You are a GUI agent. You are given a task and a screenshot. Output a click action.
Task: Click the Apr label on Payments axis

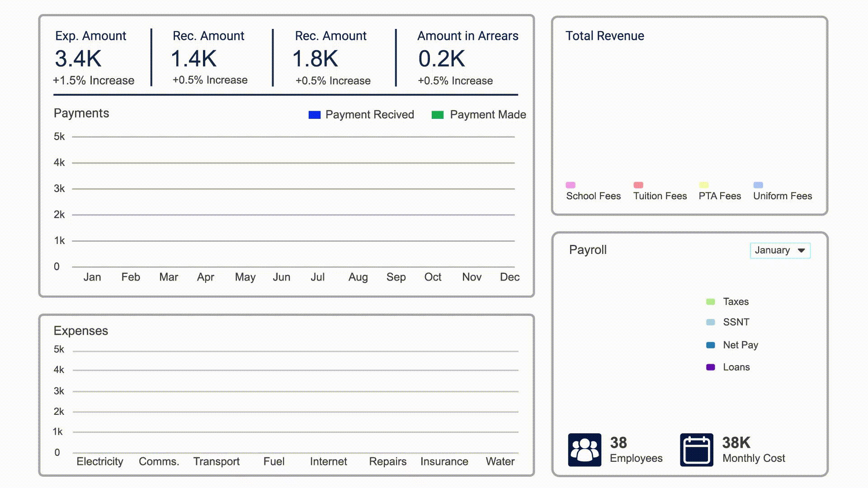click(x=206, y=277)
